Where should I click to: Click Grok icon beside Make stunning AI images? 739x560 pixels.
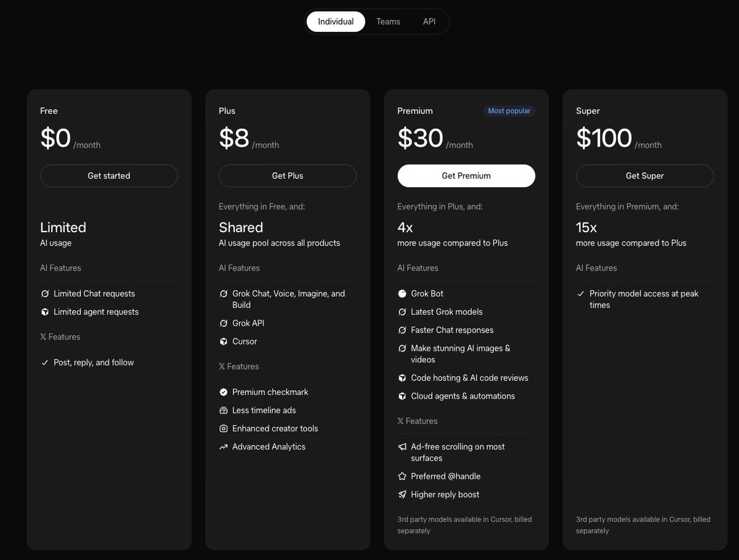click(402, 348)
